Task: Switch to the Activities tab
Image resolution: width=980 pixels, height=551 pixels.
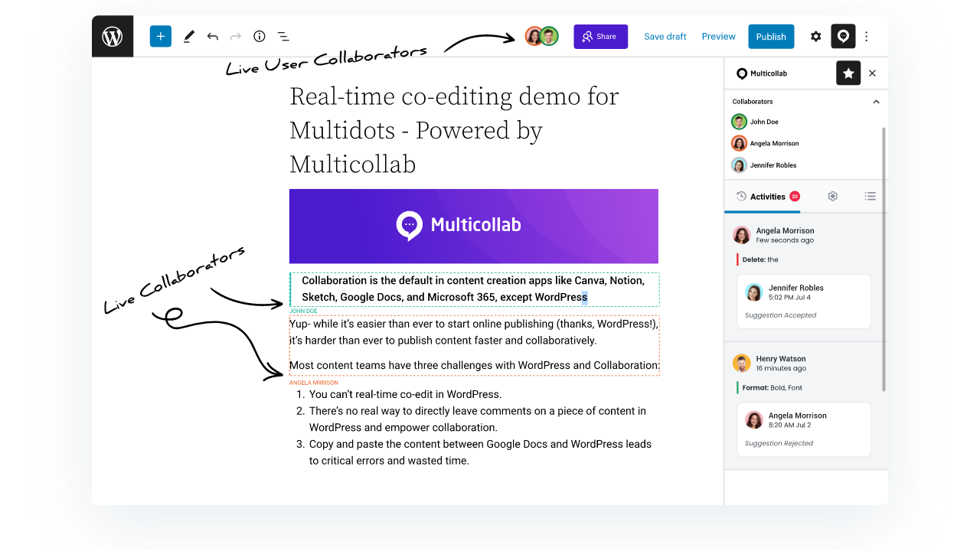Action: tap(763, 197)
